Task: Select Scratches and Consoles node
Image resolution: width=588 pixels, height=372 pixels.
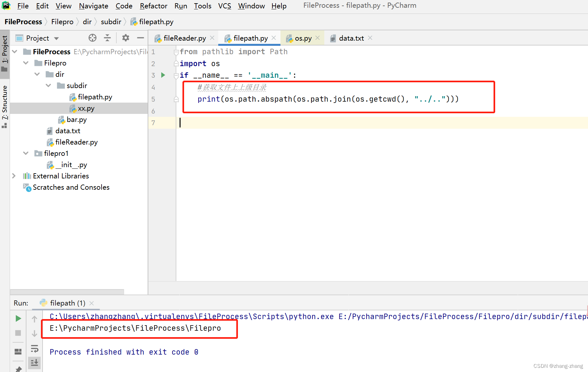Action: tap(71, 187)
